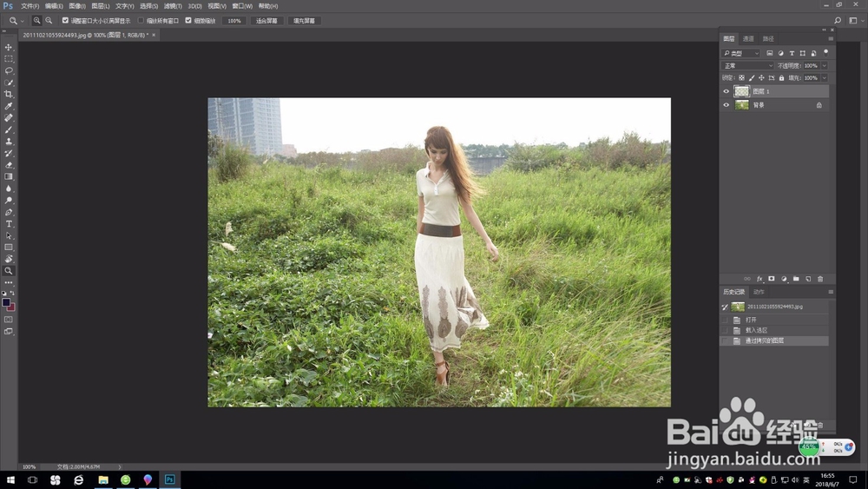The image size is (868, 489).
Task: Select the 载入选区 history state
Action: [x=774, y=330]
